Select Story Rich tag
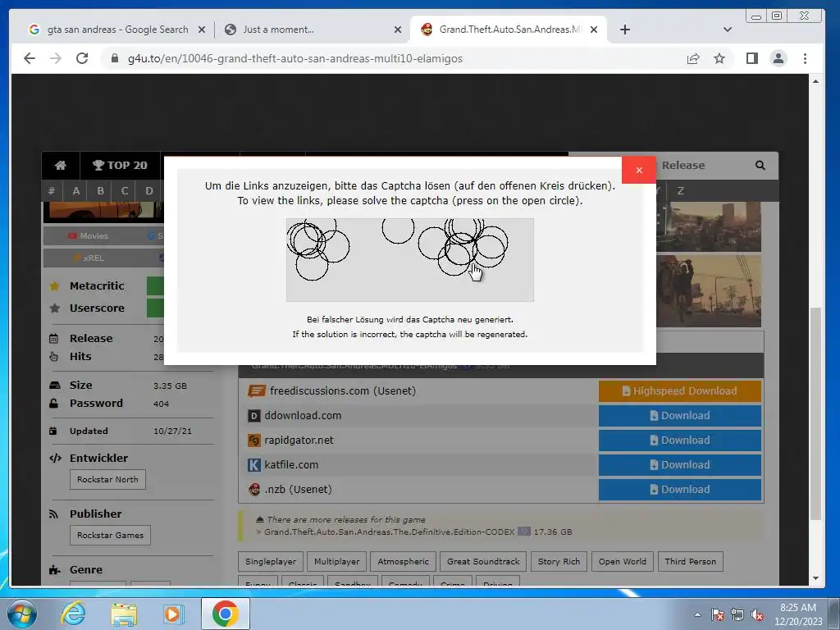The height and width of the screenshot is (630, 840). [x=559, y=561]
